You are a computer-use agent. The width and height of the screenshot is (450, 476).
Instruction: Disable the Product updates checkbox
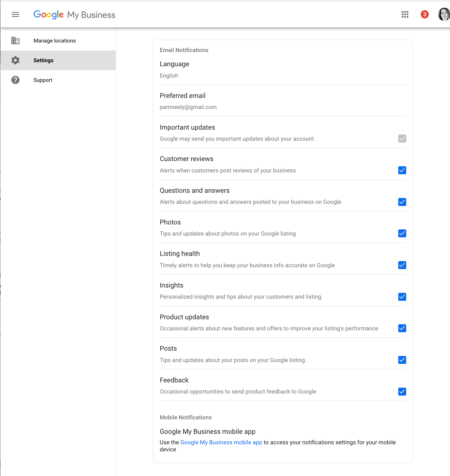point(402,328)
